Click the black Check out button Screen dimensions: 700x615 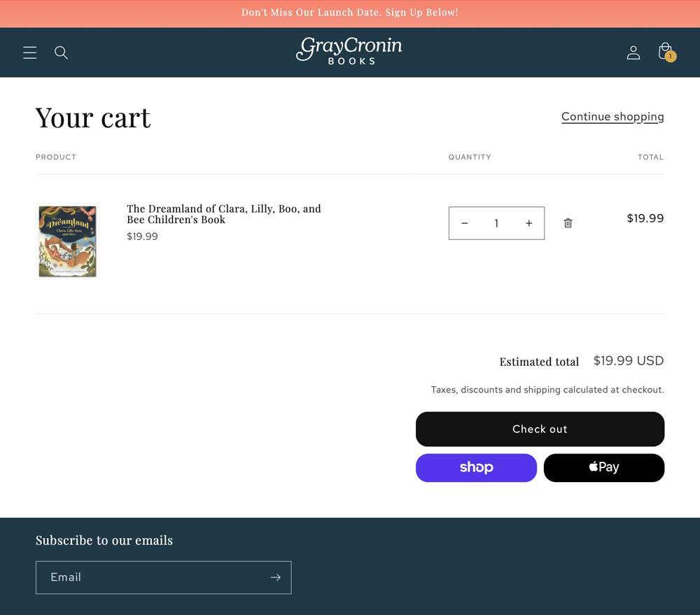point(540,429)
